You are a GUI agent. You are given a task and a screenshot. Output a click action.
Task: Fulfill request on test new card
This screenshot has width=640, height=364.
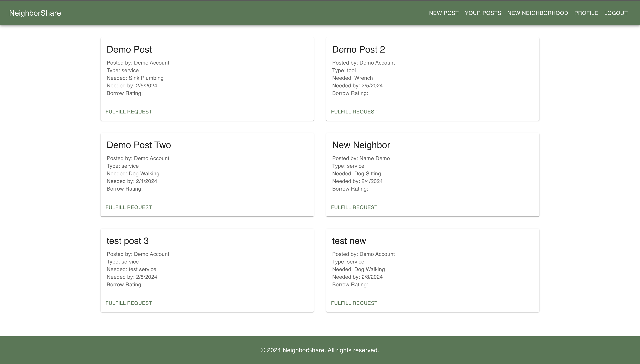coord(354,303)
